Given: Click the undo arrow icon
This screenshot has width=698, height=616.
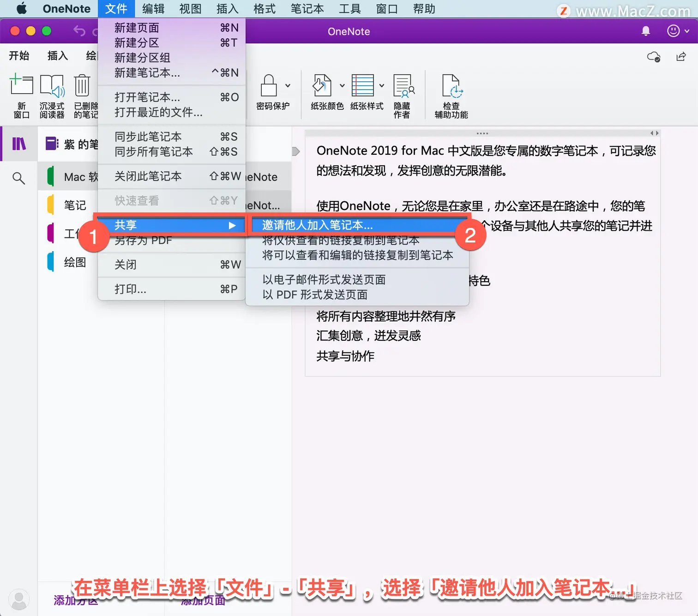Looking at the screenshot, I should (79, 31).
